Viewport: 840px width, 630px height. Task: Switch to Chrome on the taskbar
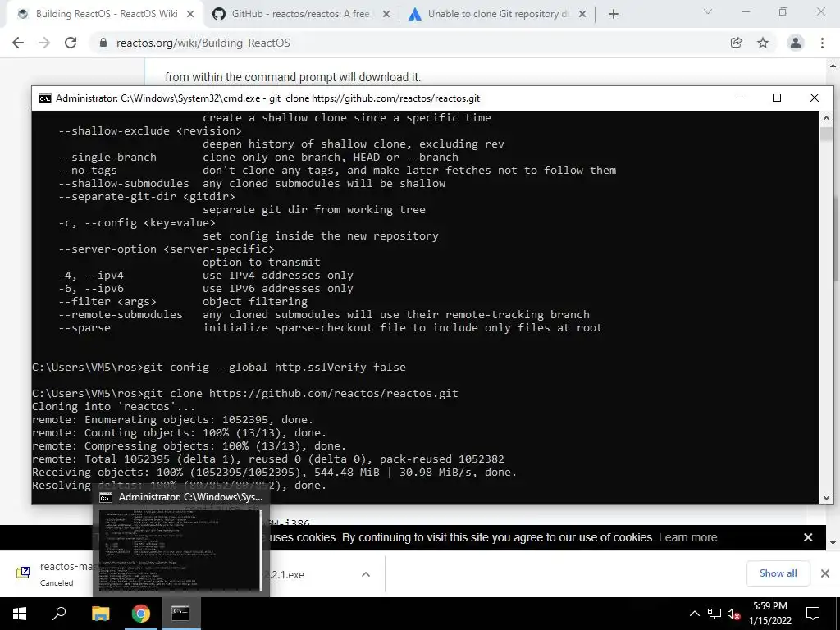[140, 614]
